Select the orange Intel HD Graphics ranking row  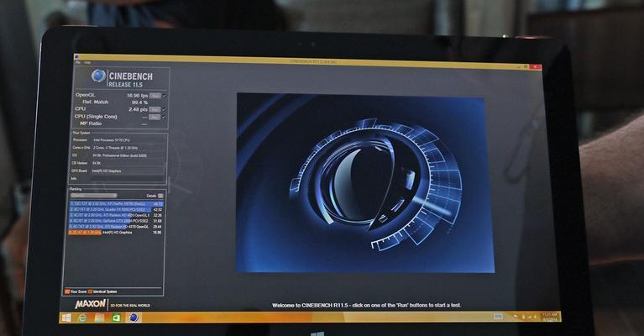(115, 233)
